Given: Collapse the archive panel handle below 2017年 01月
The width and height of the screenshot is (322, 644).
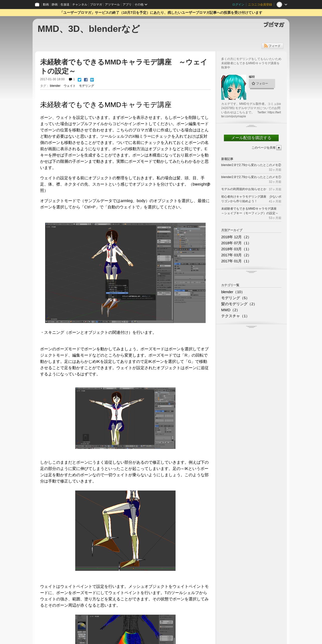Looking at the screenshot, I should pos(251,272).
